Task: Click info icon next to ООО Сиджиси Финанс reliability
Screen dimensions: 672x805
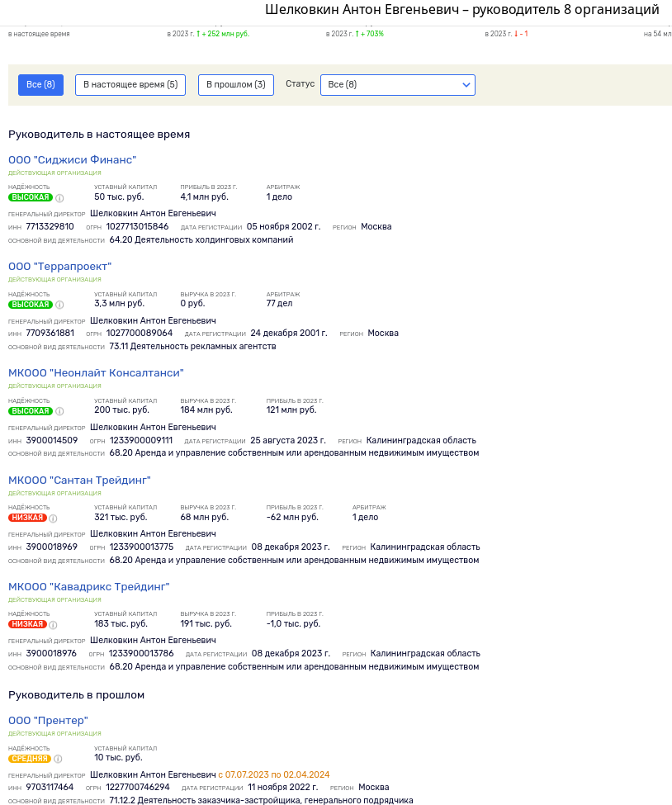Action: click(x=59, y=197)
